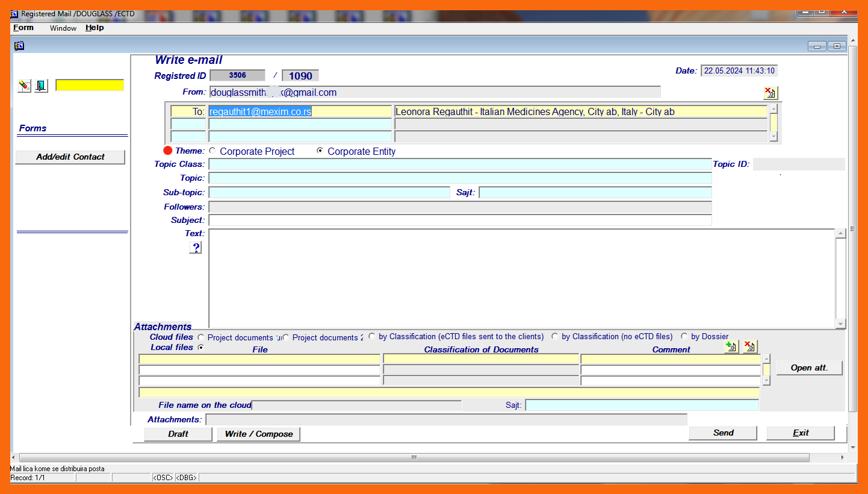868x494 pixels.
Task: Open the Form menu
Action: point(23,28)
